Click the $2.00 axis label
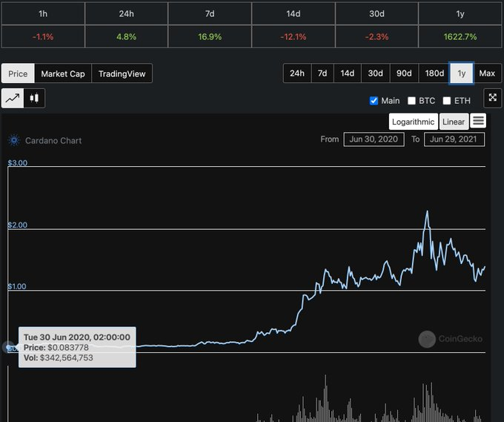This screenshot has width=504, height=422. point(17,225)
